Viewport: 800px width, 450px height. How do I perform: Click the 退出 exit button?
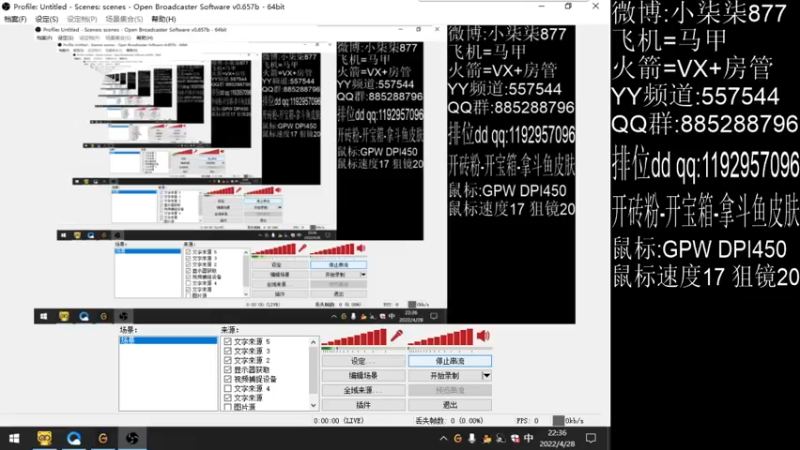[x=450, y=405]
